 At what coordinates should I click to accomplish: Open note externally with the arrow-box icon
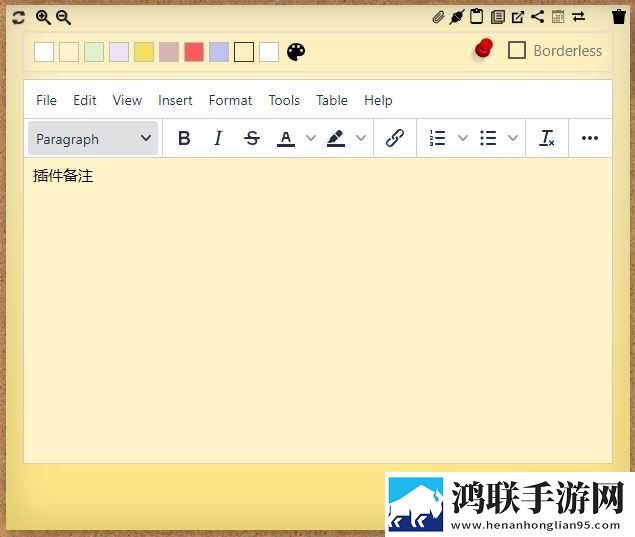(518, 17)
